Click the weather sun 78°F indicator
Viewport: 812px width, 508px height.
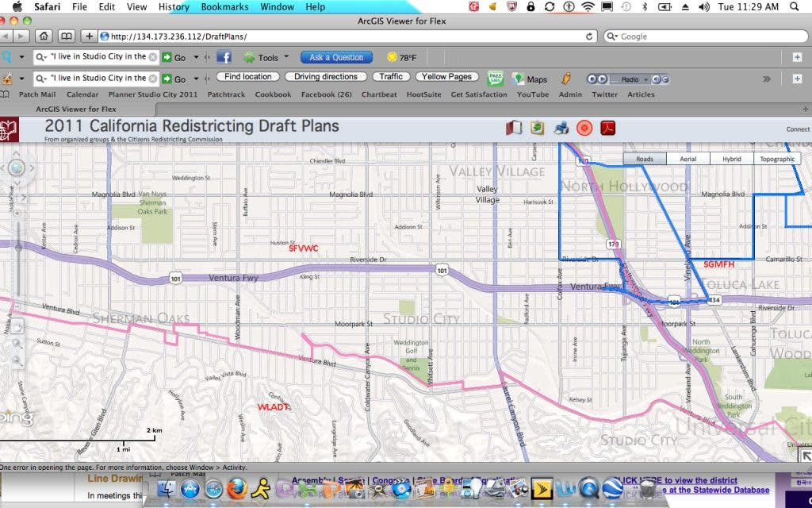pyautogui.click(x=402, y=57)
